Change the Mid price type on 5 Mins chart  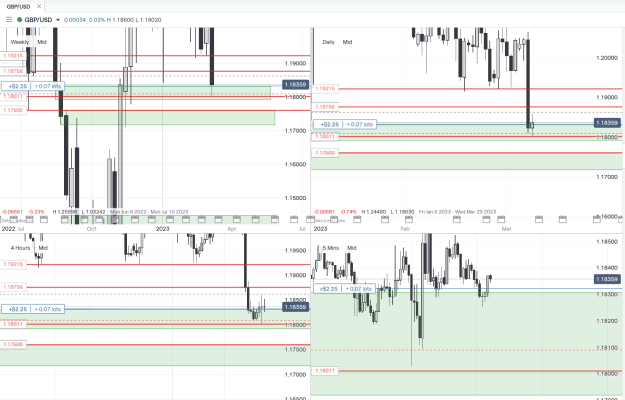352,248
